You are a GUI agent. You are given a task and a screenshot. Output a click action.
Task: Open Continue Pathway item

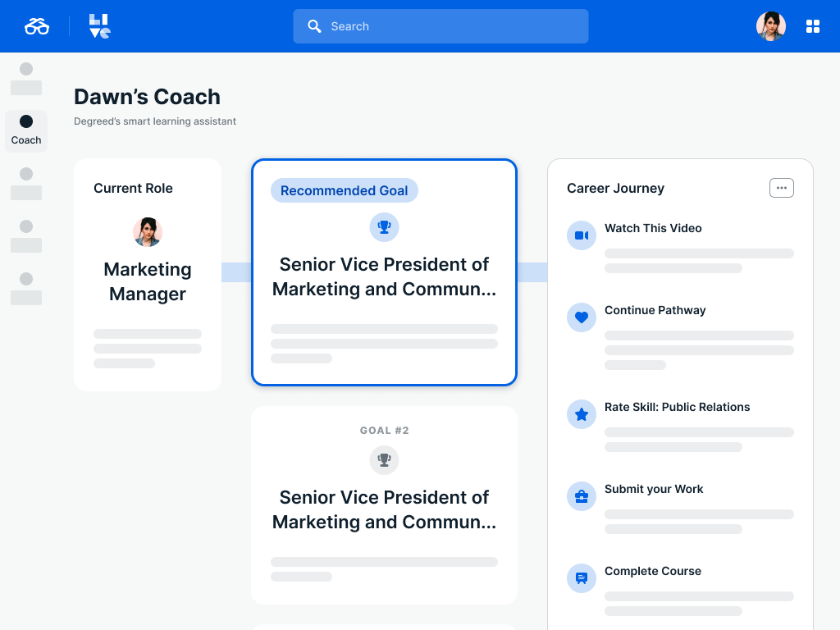655,310
